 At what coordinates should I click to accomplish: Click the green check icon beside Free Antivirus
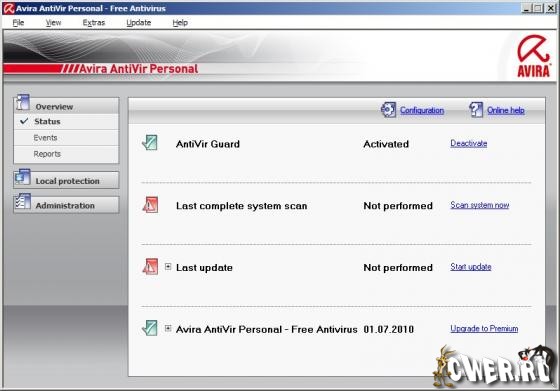point(150,328)
